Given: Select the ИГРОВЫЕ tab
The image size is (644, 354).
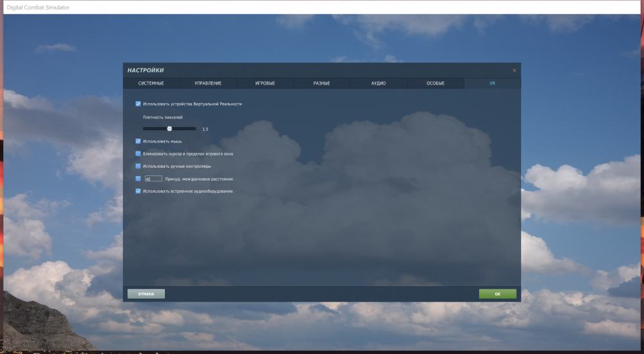Looking at the screenshot, I should (x=265, y=83).
